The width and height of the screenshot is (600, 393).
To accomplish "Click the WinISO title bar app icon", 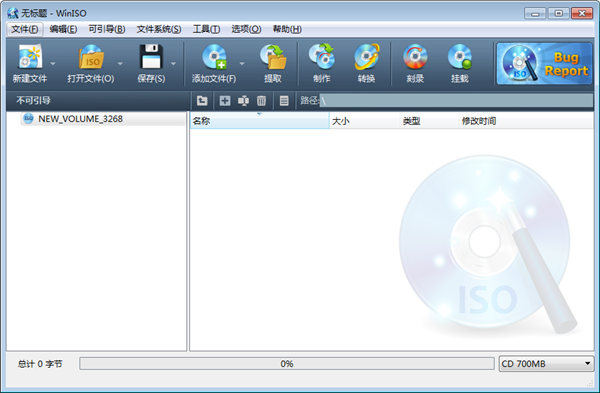I will [13, 13].
